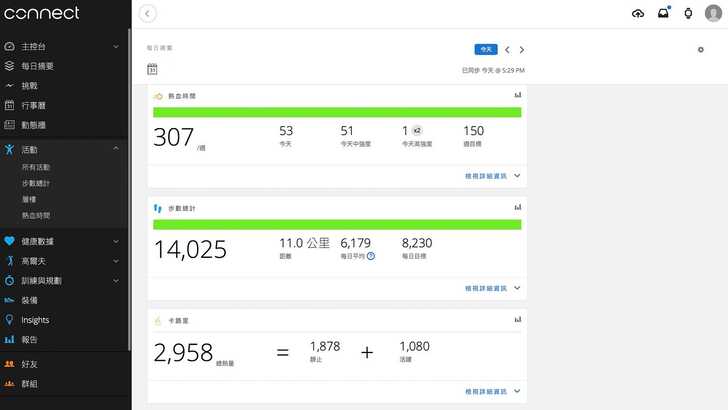The width and height of the screenshot is (728, 410).
Task: Click the back arrow button
Action: [148, 13]
